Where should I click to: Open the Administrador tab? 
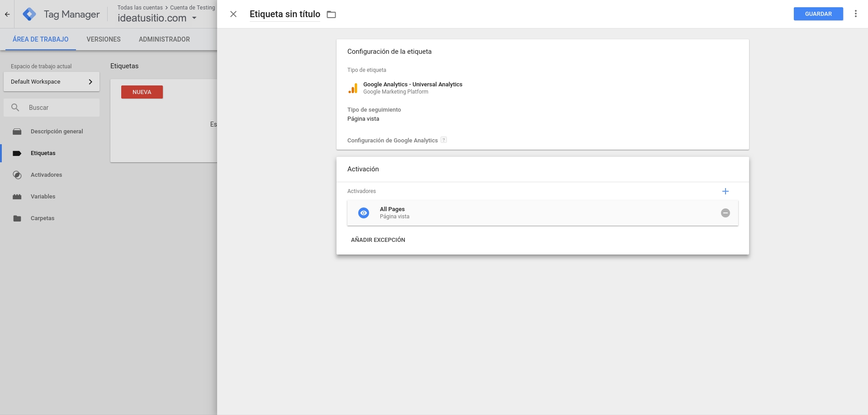click(164, 39)
